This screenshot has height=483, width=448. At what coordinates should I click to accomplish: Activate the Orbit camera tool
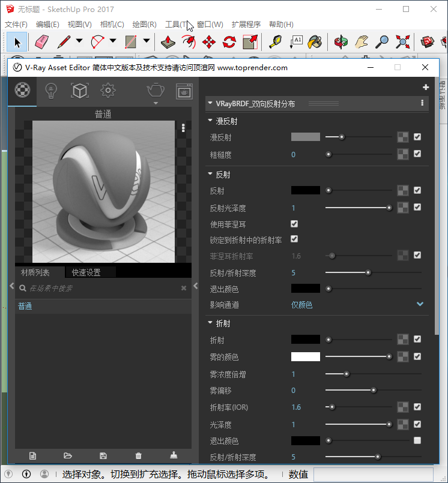click(x=341, y=42)
